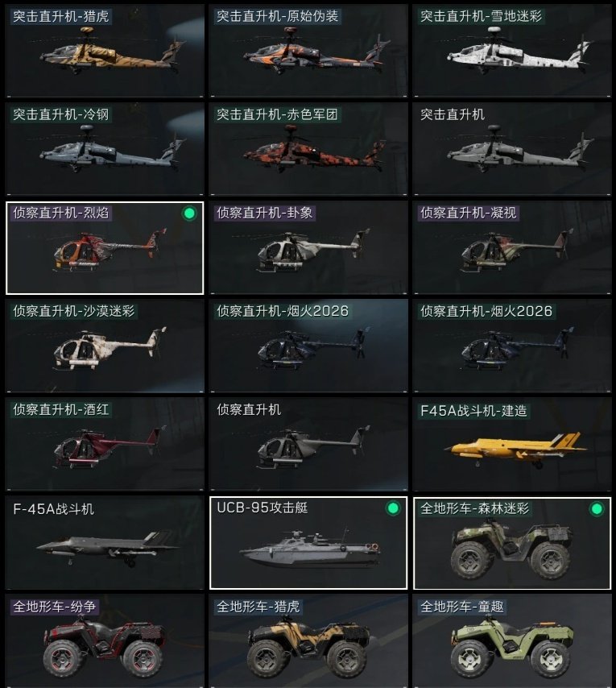Select the 侦察直升机-凝视 skin card

pos(512,248)
